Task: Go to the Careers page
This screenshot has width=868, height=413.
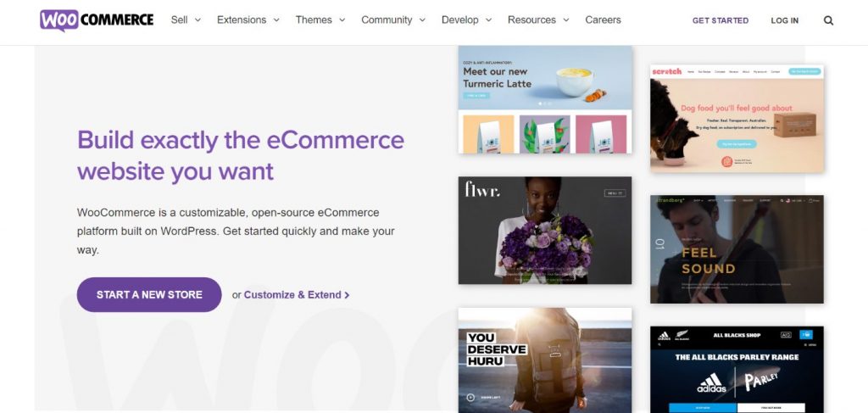Action: 603,20
